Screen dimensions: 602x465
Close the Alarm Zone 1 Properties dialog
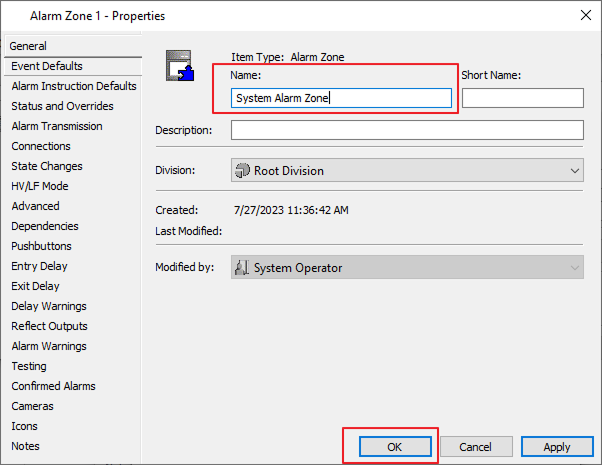point(584,15)
